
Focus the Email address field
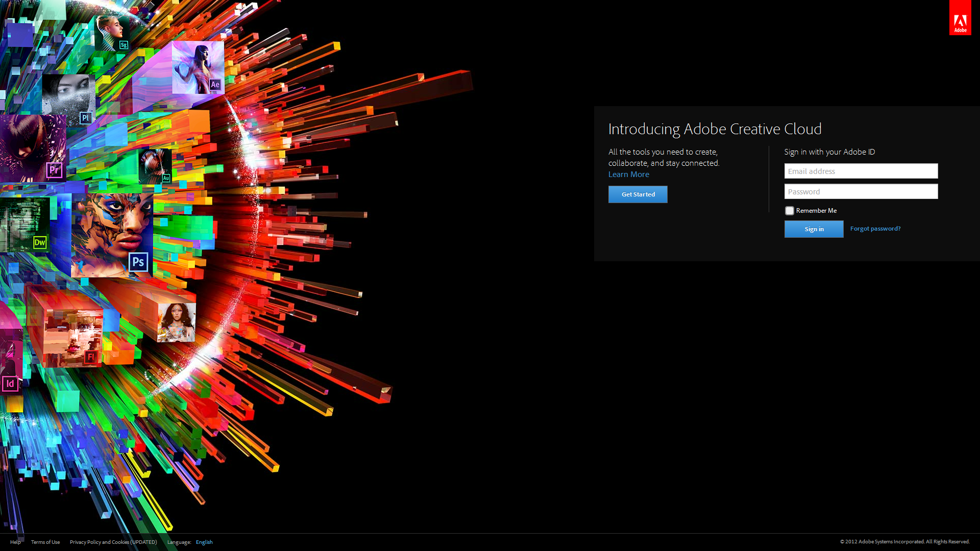pyautogui.click(x=861, y=171)
